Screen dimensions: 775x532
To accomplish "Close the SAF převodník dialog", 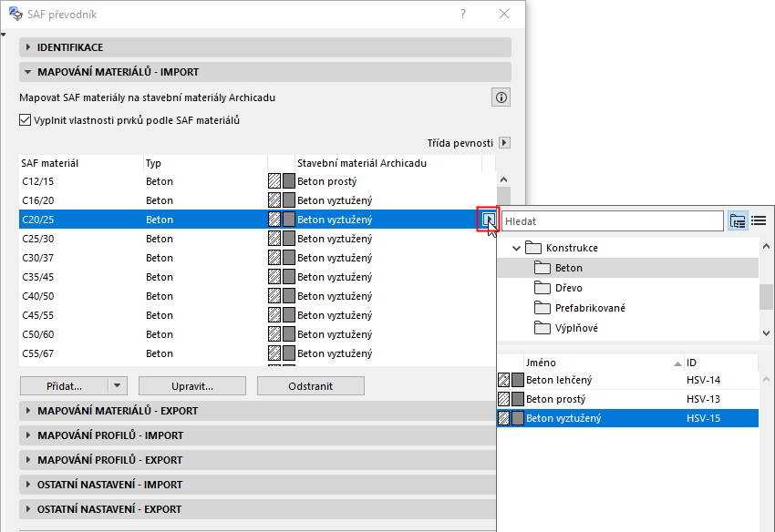I will tap(504, 14).
